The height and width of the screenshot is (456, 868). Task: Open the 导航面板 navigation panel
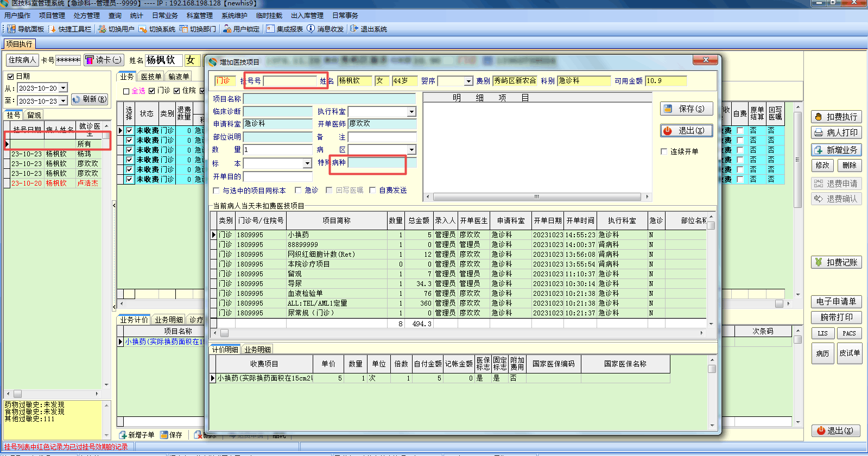[26, 29]
